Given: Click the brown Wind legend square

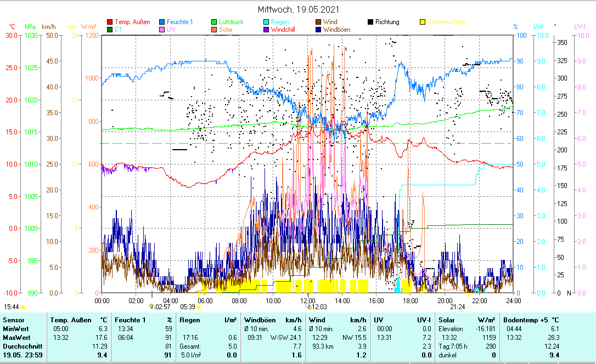Looking at the screenshot, I should pyautogui.click(x=318, y=22).
